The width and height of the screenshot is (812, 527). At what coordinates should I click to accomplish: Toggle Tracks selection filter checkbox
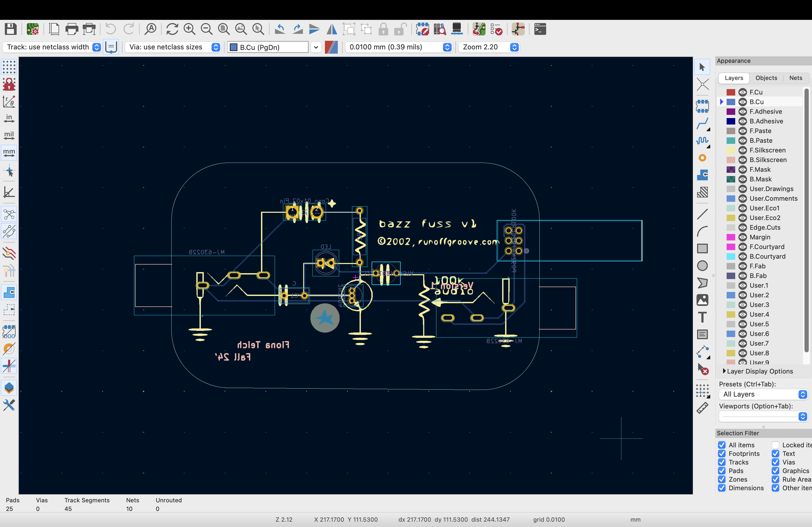coord(722,462)
